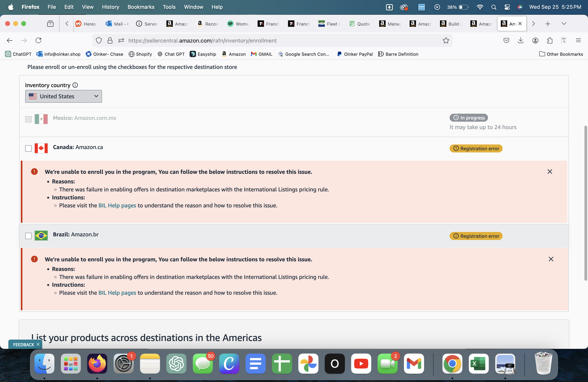Open the Easyship bookmark
588x382 pixels.
pos(203,54)
